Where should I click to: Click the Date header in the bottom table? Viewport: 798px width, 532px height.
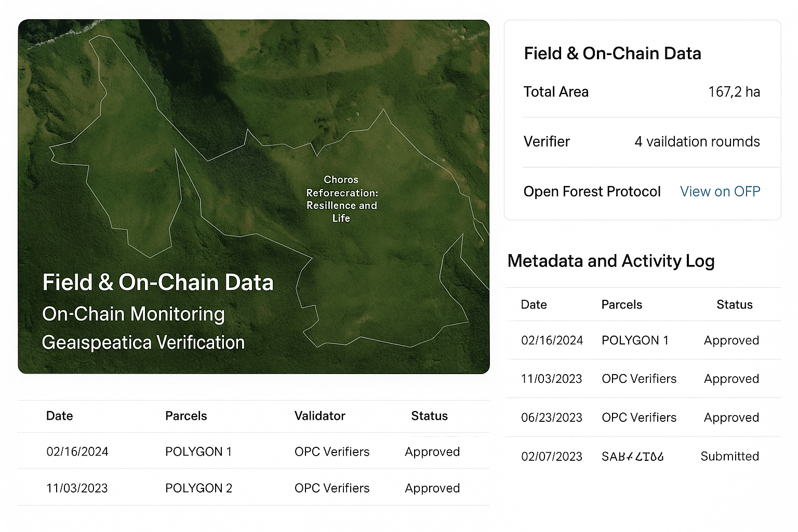[59, 416]
